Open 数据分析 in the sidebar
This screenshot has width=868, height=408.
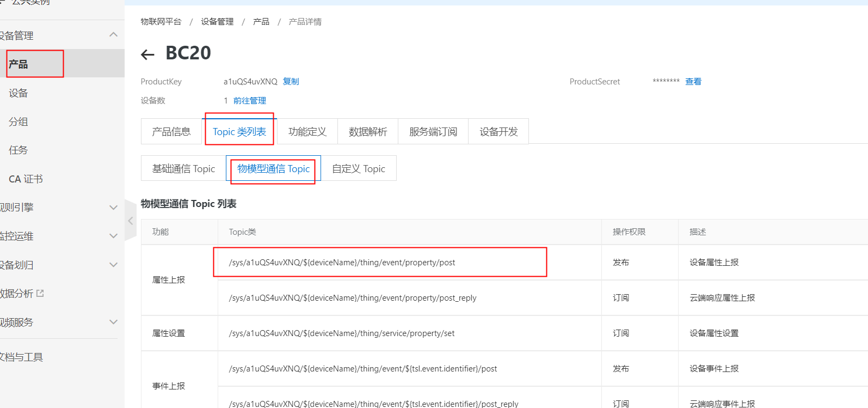[16, 294]
